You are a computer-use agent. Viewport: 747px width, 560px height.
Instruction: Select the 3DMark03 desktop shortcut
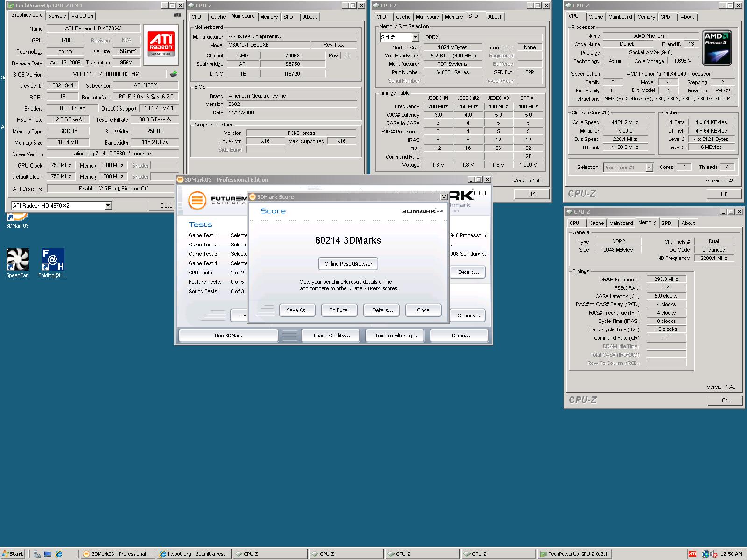point(17,220)
